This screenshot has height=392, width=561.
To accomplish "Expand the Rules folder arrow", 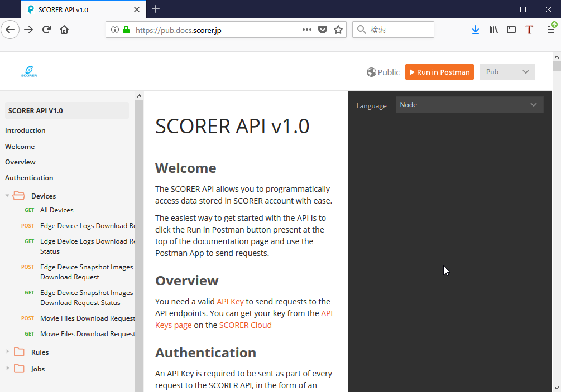I will [7, 352].
